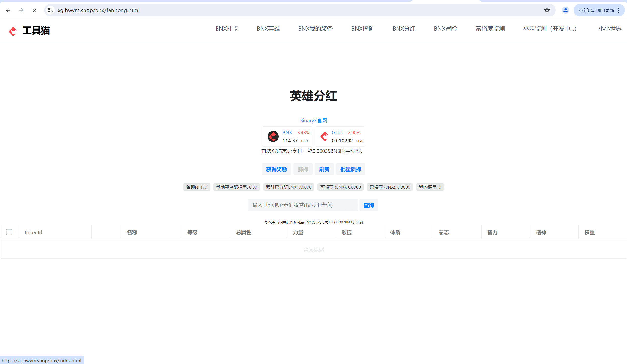Click the 工具猫 cat logo icon
Viewport: 627px width, 364px height.
(x=13, y=31)
